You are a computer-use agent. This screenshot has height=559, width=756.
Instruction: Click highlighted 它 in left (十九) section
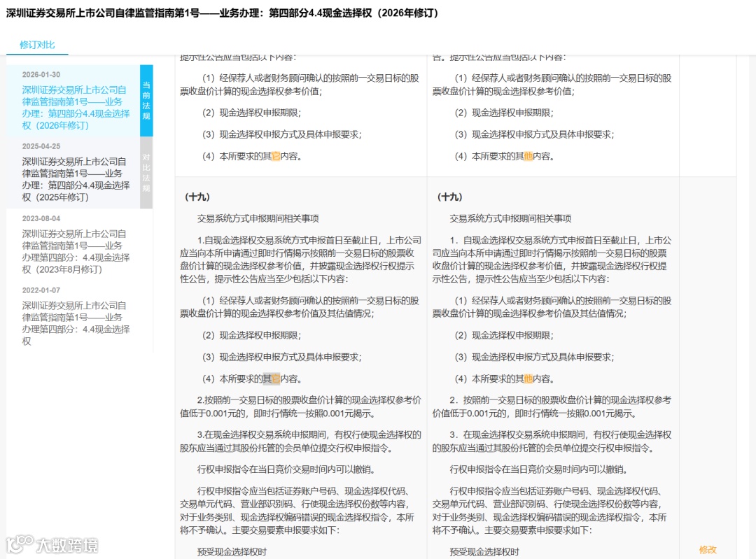pyautogui.click(x=275, y=378)
